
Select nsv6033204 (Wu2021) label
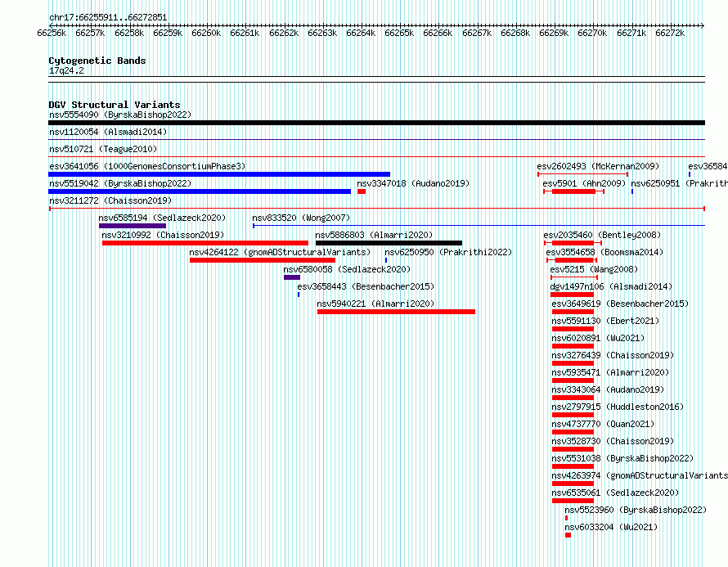612,527
